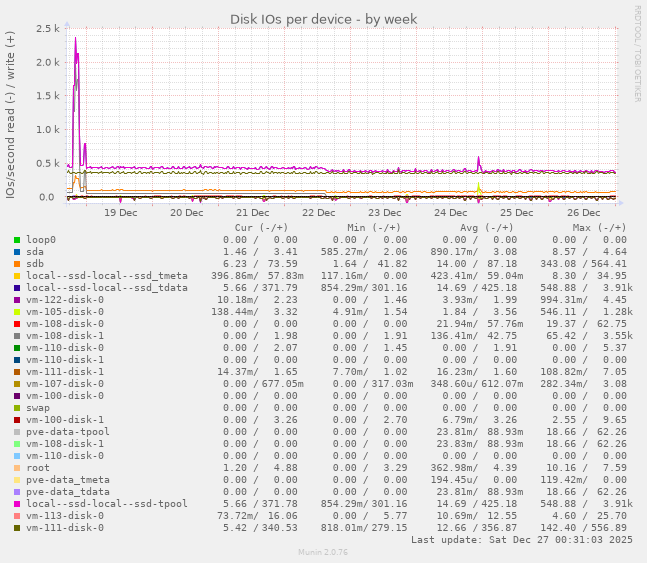Click the 'Avg (-/+)' column header
The height and width of the screenshot is (563, 647).
tap(487, 228)
